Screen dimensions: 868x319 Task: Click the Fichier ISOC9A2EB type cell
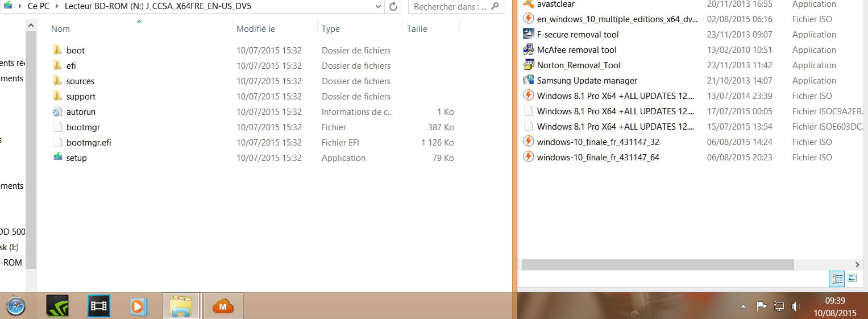828,111
